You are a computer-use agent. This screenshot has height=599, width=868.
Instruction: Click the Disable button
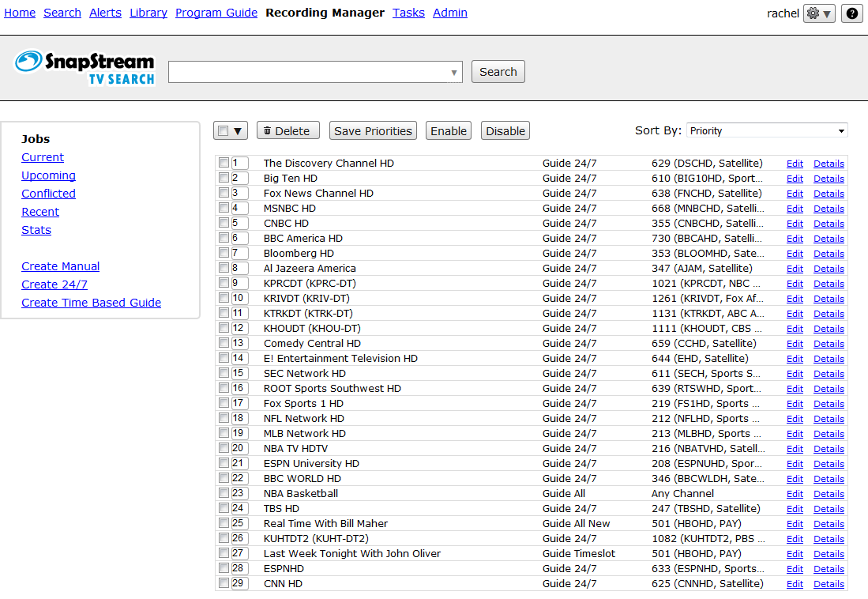[505, 131]
